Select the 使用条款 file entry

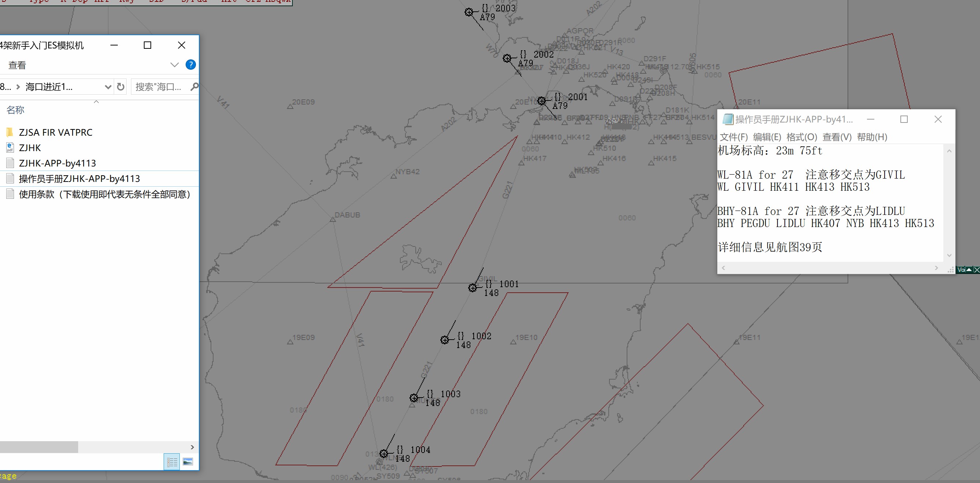(103, 194)
